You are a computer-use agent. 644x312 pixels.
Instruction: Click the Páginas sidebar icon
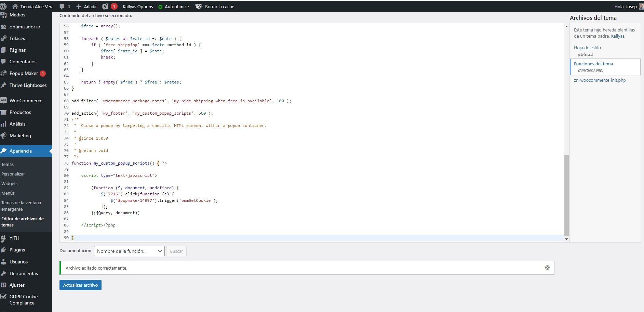[3, 50]
